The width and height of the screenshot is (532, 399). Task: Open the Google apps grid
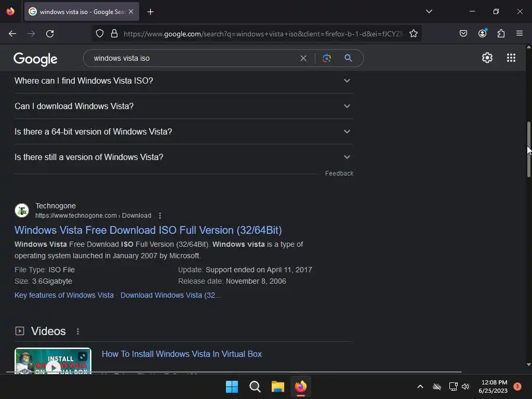coord(511,58)
